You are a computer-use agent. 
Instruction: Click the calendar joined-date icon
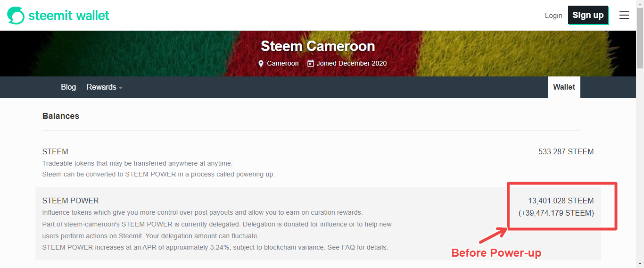[x=310, y=63]
